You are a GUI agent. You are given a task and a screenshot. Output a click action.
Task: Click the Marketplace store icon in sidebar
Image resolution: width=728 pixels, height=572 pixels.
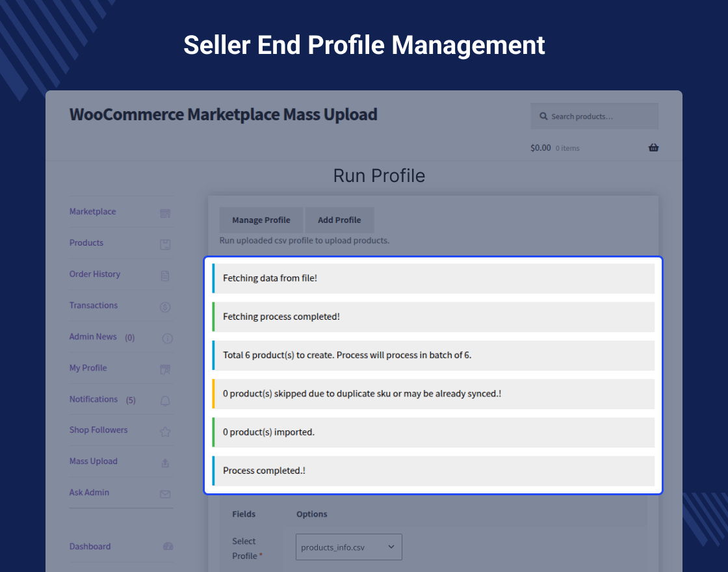pos(165,213)
